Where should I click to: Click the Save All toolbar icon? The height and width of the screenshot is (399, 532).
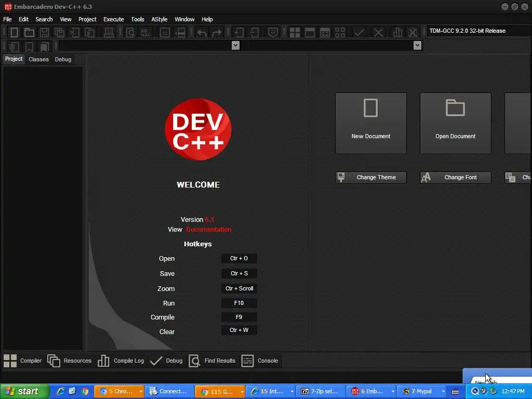59,33
